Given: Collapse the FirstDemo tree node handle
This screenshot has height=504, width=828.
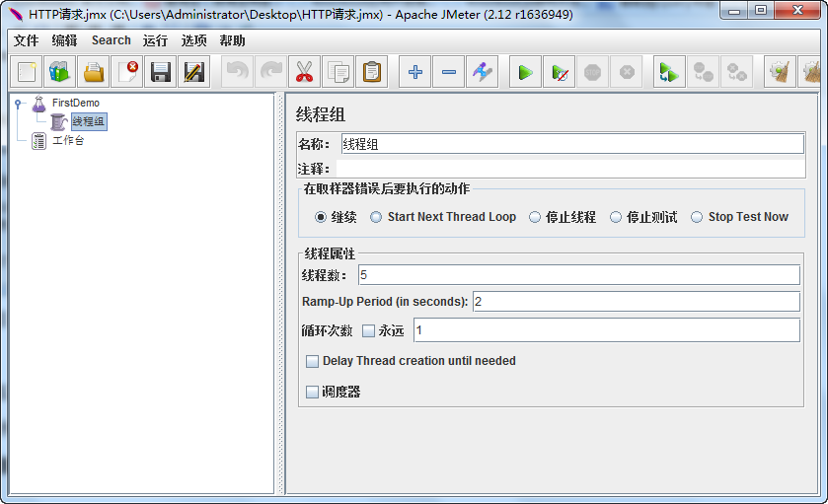Looking at the screenshot, I should tap(18, 104).
